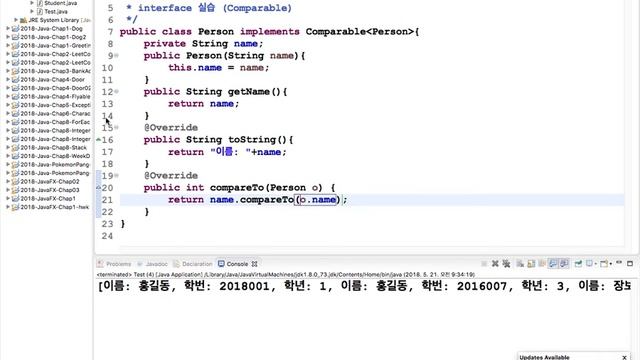Select the 2018-JavaFX-Chap1 project

(x=48, y=198)
